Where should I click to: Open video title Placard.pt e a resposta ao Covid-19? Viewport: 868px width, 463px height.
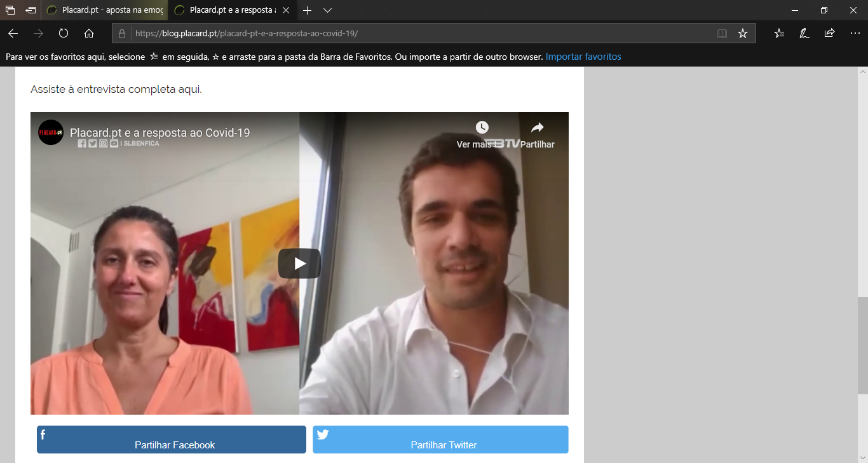159,133
